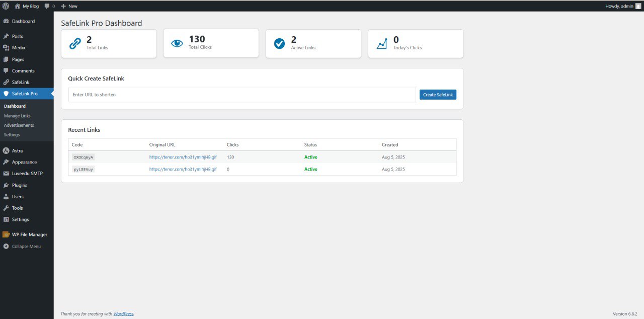The height and width of the screenshot is (319, 644).
Task: Click the Total Clicks label on card
Action: 200,47
